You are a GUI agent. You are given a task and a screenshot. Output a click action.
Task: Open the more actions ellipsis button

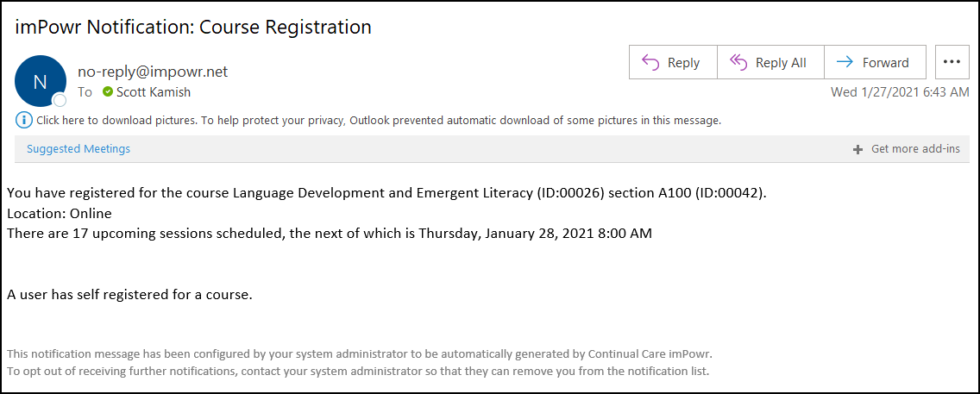click(952, 62)
